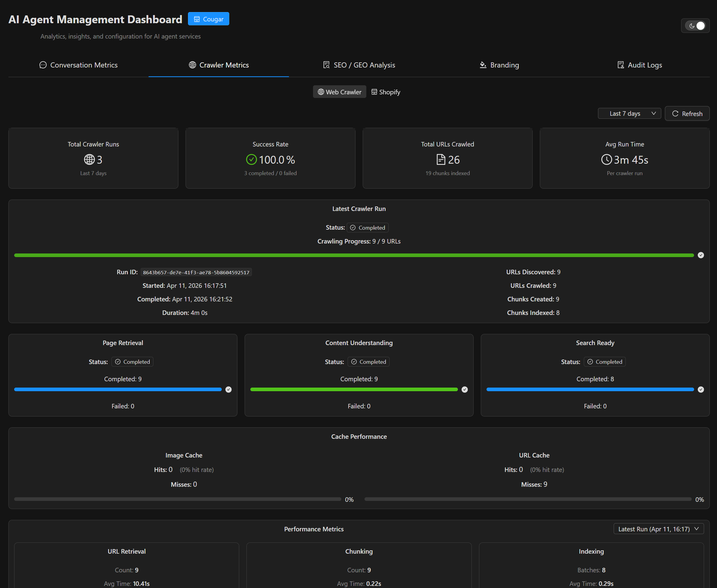
Task: Switch to SEO / GEO Analysis tab
Action: pyautogui.click(x=359, y=65)
